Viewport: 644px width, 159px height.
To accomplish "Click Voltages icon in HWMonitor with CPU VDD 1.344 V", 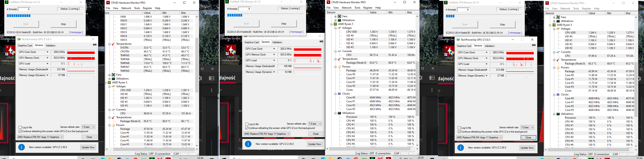I will [x=558, y=29].
